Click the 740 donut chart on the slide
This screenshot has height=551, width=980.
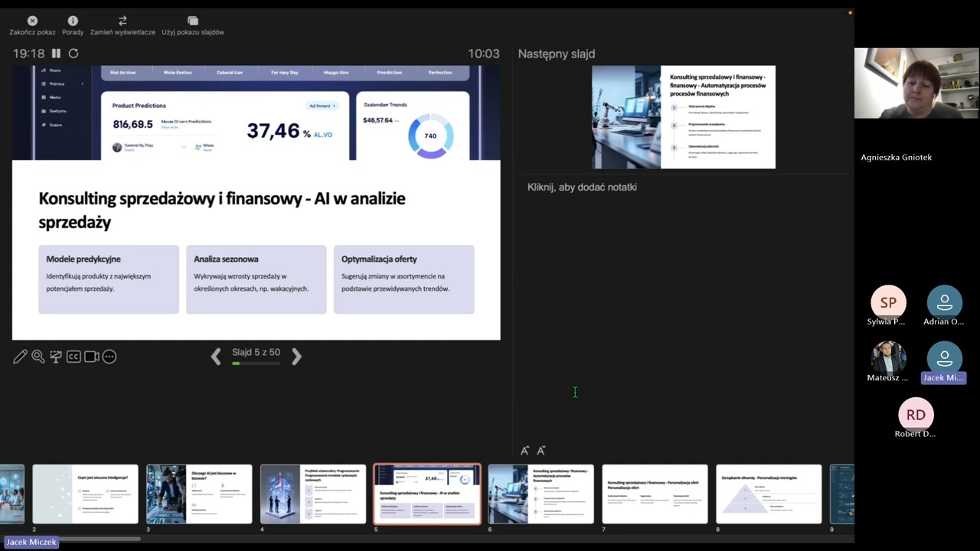[430, 135]
